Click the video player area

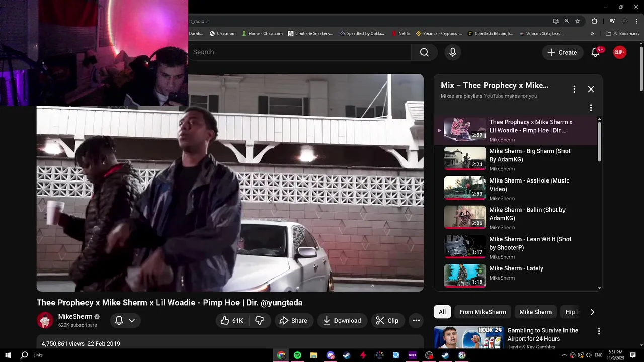[230, 183]
